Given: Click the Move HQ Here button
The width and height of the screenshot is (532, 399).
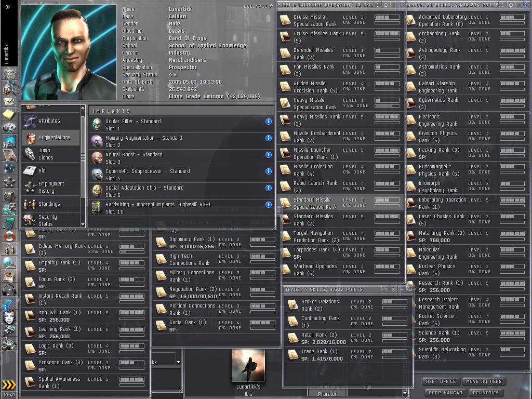Looking at the screenshot, I should pyautogui.click(x=484, y=381).
